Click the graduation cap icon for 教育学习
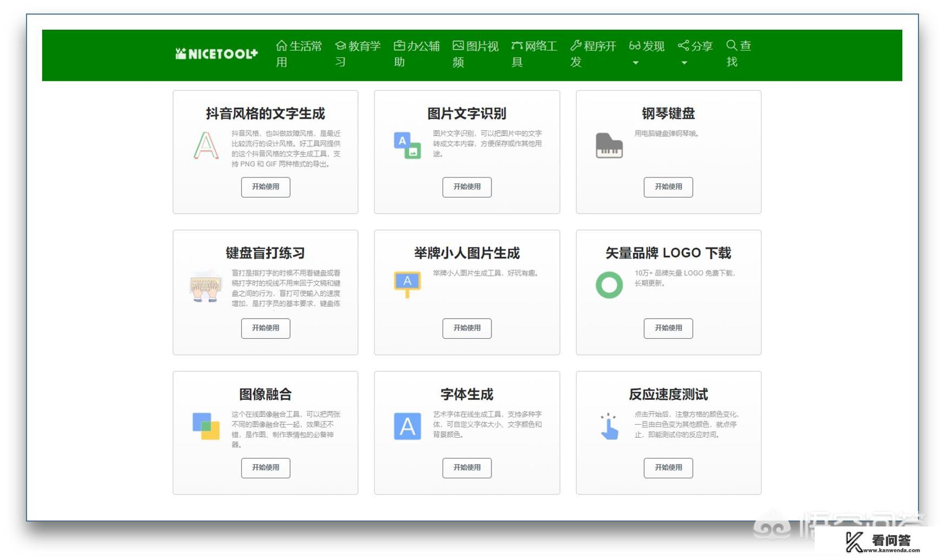945x560 pixels. pyautogui.click(x=340, y=45)
